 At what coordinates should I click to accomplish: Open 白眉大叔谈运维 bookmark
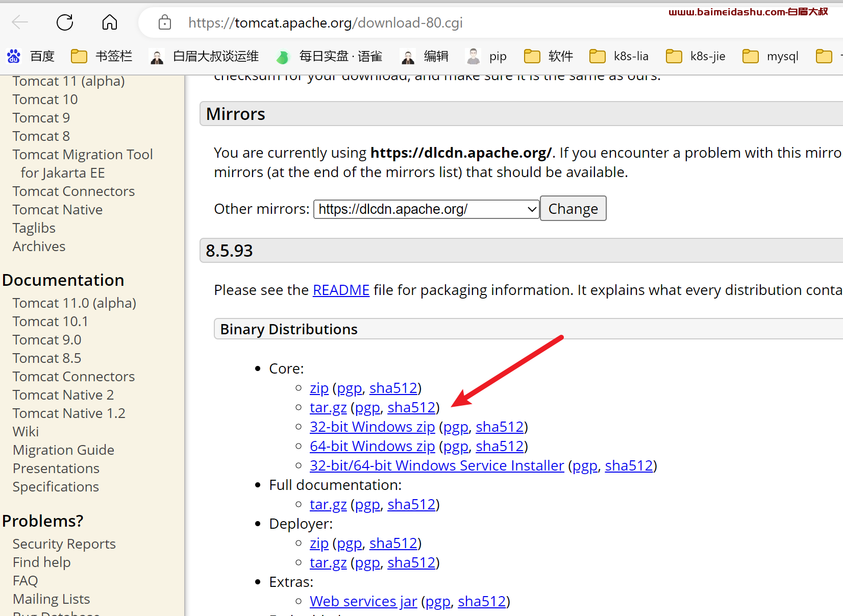coord(204,56)
